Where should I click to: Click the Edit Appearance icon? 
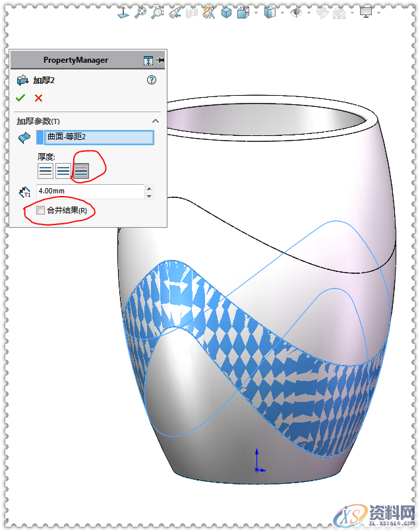click(322, 13)
